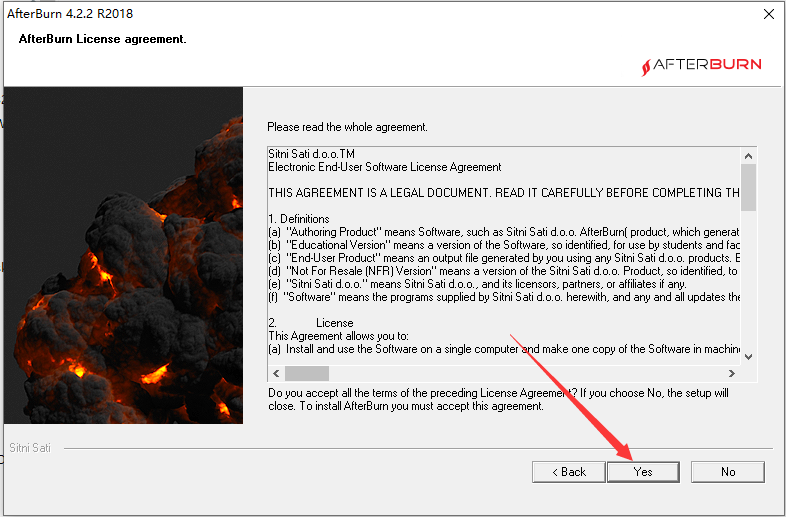
Task: Click the "Sitni Sati d.o.o.TM" line
Action: point(311,154)
